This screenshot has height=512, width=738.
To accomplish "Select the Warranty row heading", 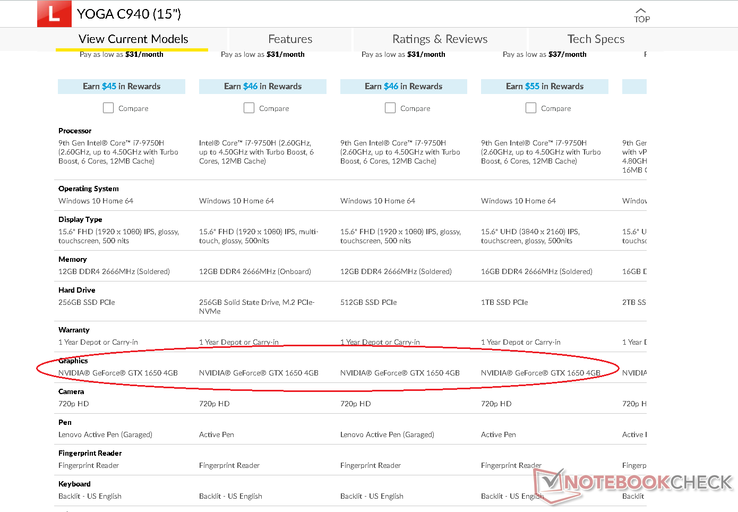I will (x=74, y=330).
